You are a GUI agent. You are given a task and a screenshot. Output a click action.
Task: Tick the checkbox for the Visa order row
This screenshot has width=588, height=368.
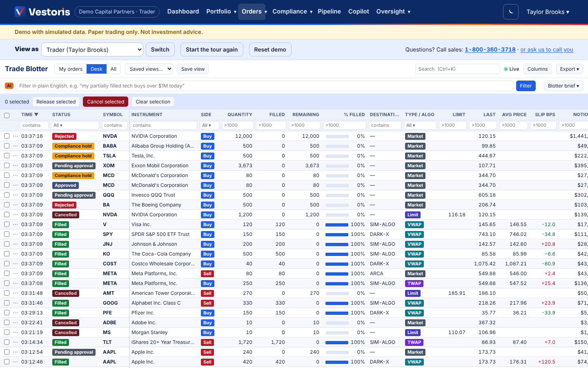tap(7, 224)
